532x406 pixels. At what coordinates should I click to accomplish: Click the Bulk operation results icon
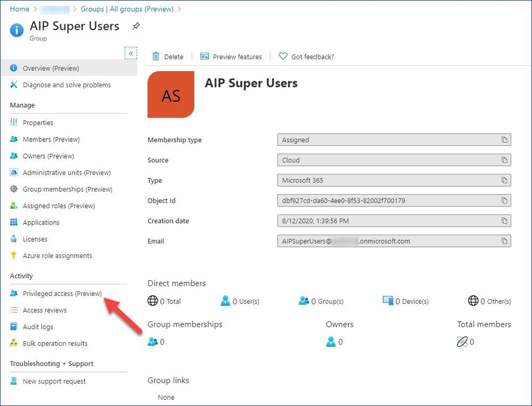click(13, 343)
